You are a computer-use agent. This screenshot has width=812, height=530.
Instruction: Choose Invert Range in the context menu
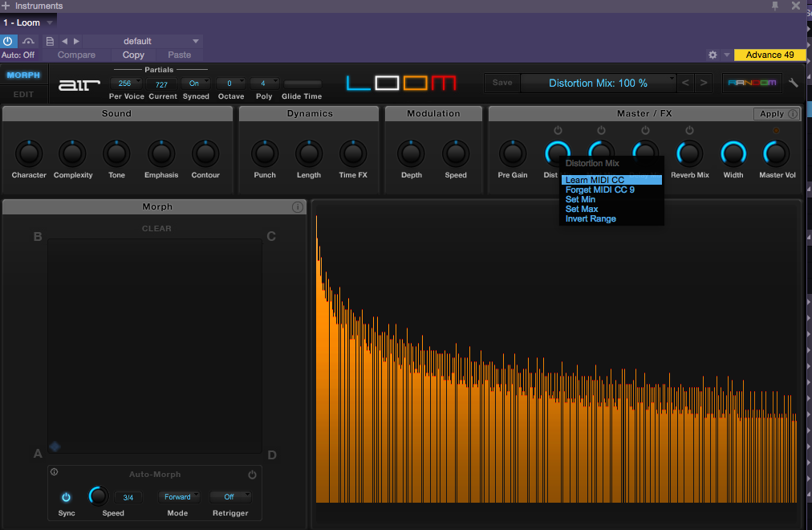[x=591, y=219]
